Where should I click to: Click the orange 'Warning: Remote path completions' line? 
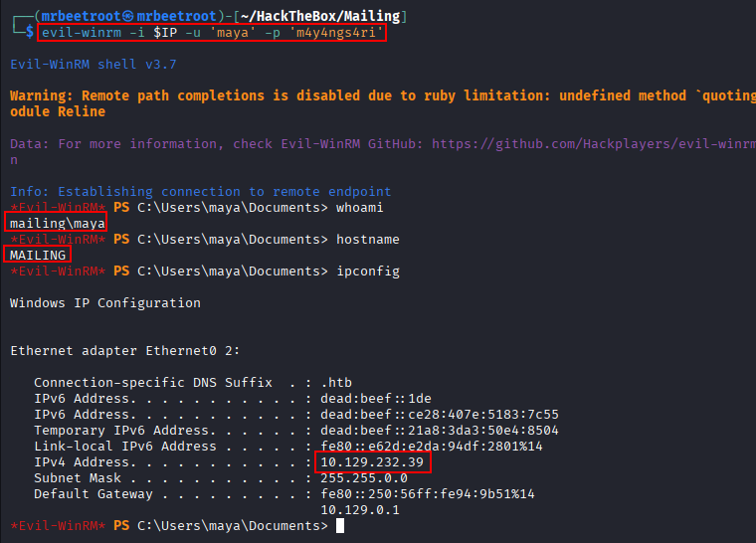383,95
